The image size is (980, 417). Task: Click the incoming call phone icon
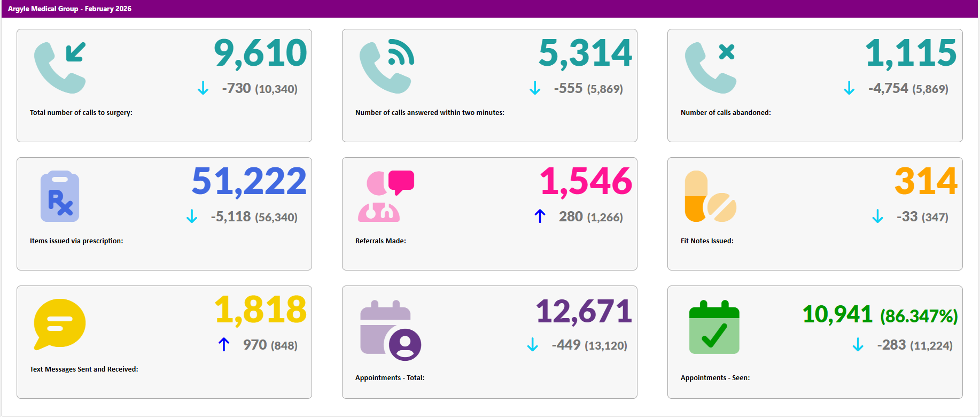click(x=59, y=67)
